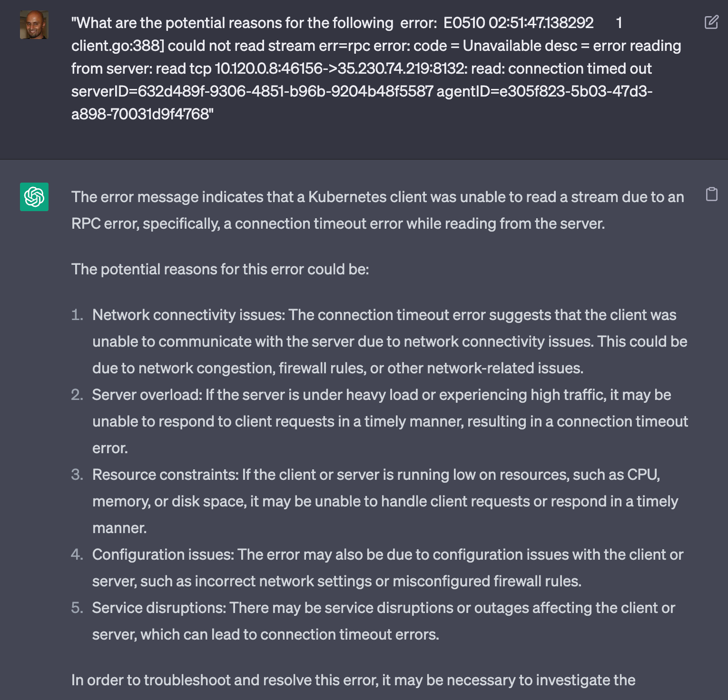Click the "client.go:388]" text in the prompt

click(118, 46)
